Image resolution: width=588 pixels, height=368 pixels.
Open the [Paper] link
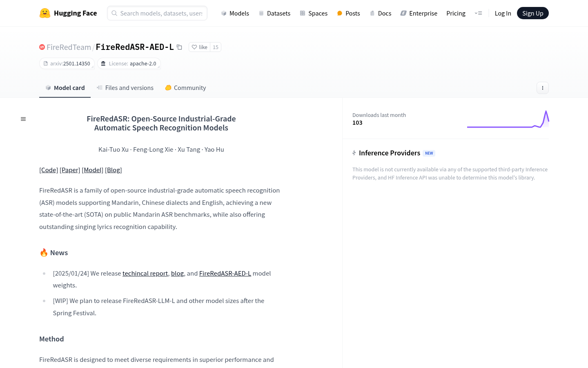(70, 170)
